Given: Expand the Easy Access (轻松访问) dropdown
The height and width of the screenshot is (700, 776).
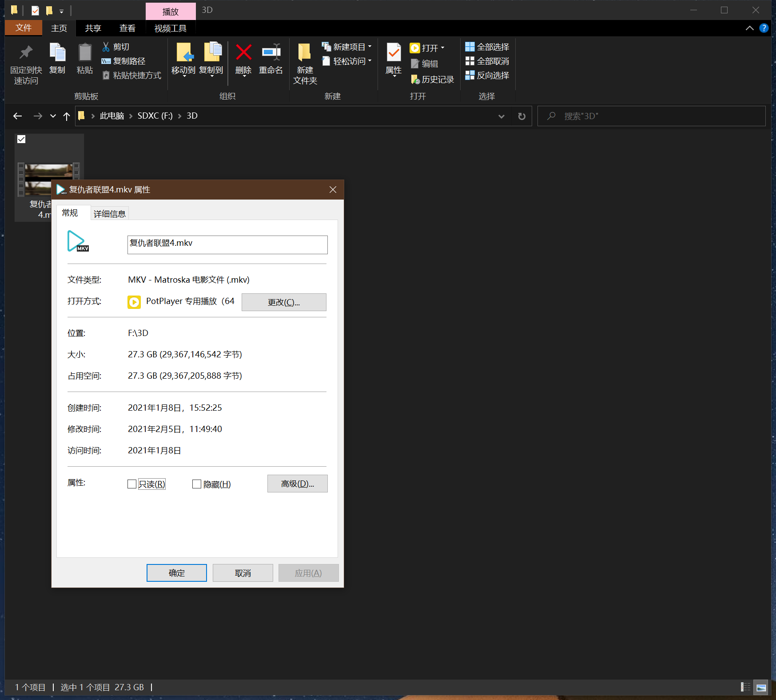Looking at the screenshot, I should click(x=370, y=61).
